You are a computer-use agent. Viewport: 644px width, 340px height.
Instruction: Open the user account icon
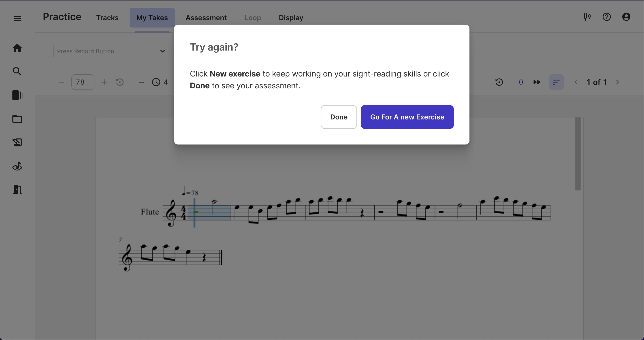tap(626, 17)
